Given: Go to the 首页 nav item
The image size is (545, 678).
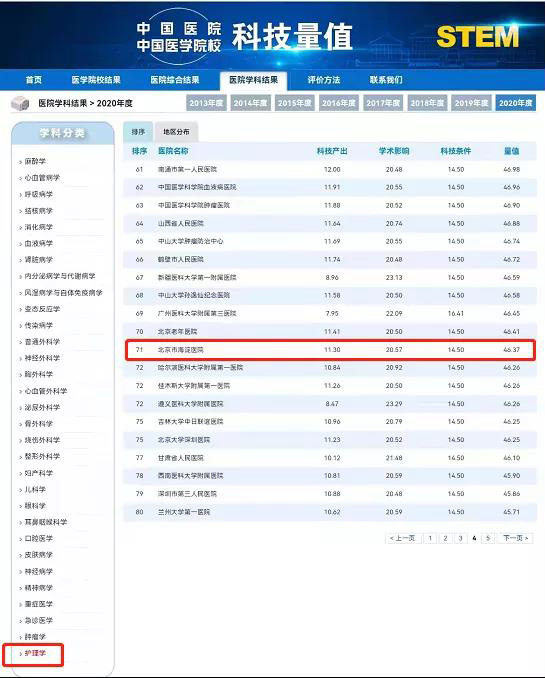Looking at the screenshot, I should point(34,80).
